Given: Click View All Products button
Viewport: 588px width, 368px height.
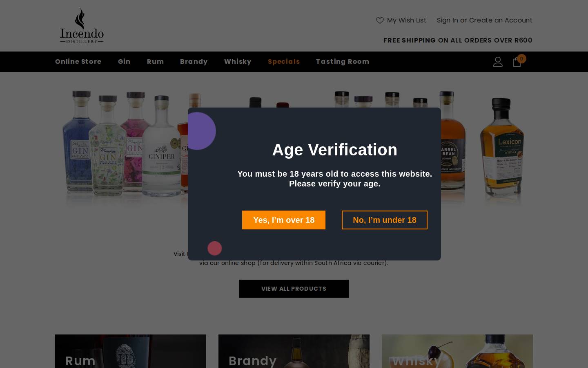Looking at the screenshot, I should click(294, 289).
